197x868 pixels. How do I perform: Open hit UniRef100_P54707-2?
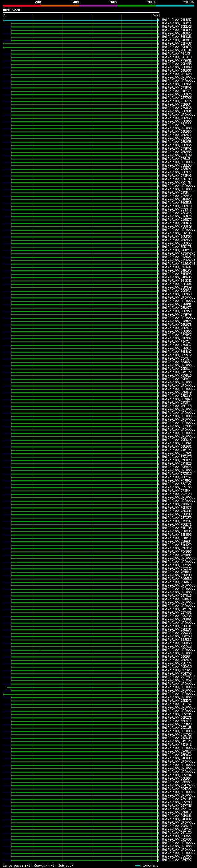(x=179, y=785)
